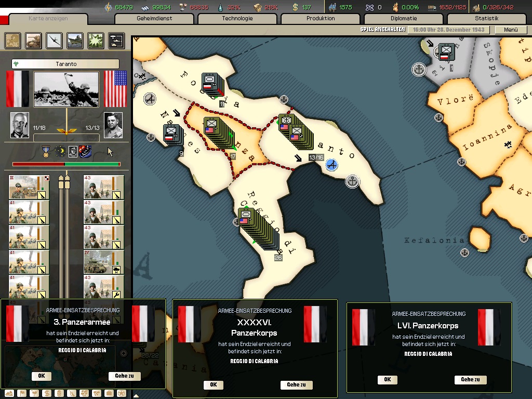Click OK on the LVI. Panzerkorps message
This screenshot has height=399, width=532.
pyautogui.click(x=388, y=380)
